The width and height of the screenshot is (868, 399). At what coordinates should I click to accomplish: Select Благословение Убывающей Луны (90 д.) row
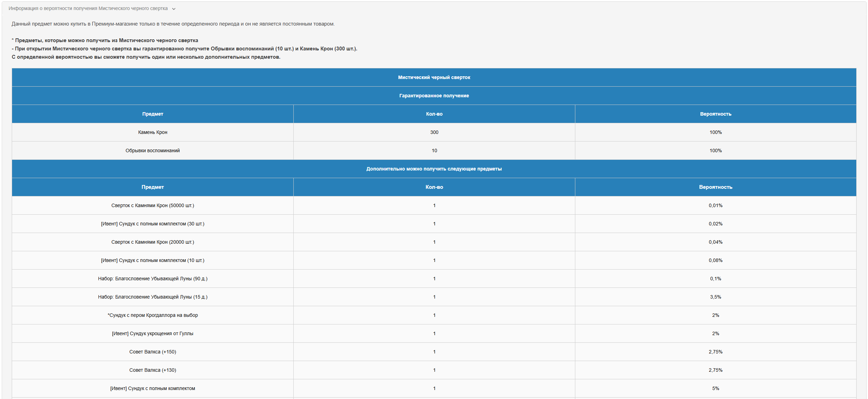click(152, 279)
